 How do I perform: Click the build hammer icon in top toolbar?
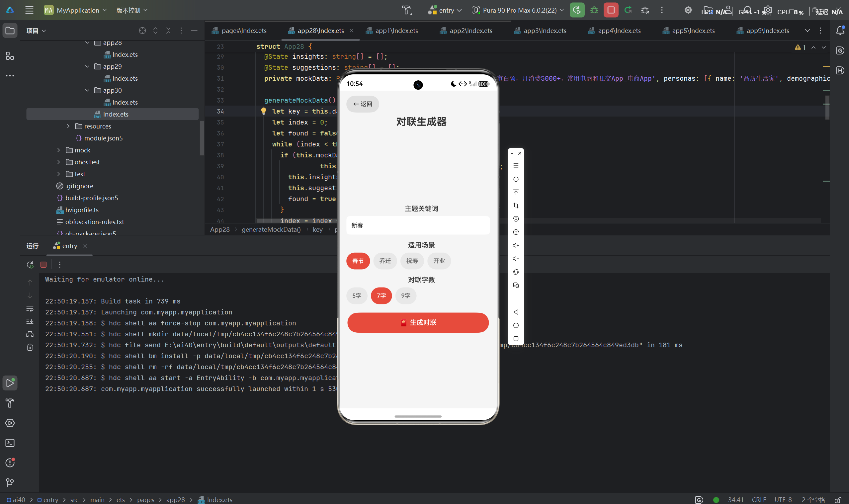(406, 10)
